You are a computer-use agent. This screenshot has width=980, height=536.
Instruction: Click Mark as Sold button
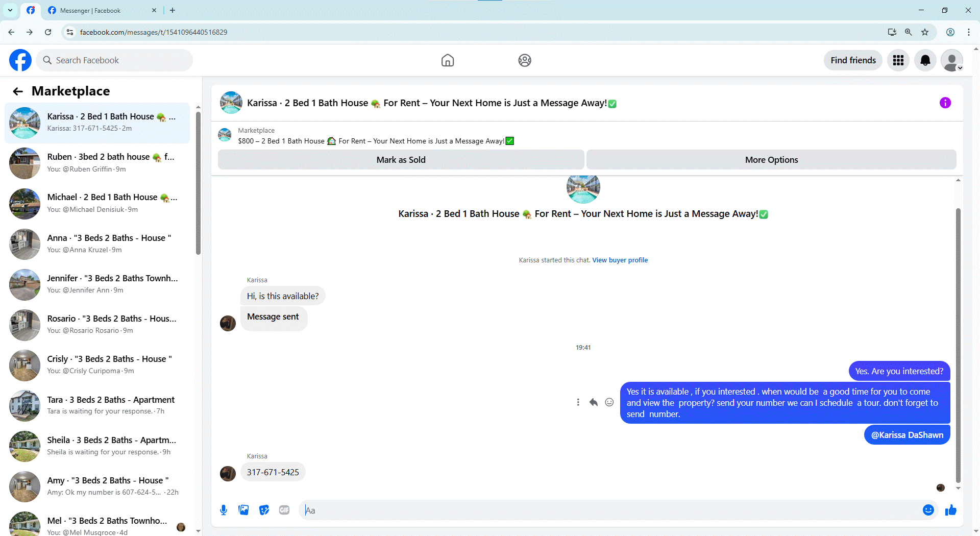401,160
